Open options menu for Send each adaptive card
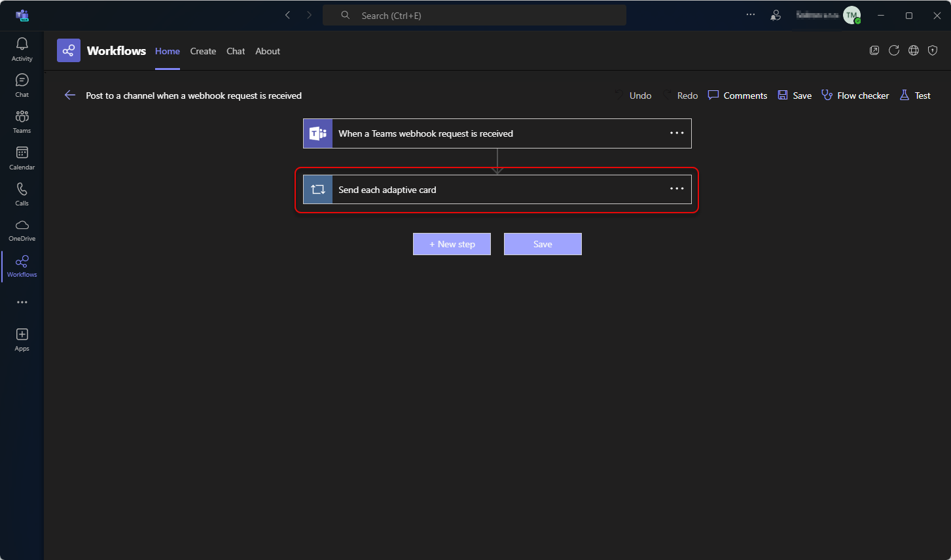The width and height of the screenshot is (951, 560). pos(676,188)
